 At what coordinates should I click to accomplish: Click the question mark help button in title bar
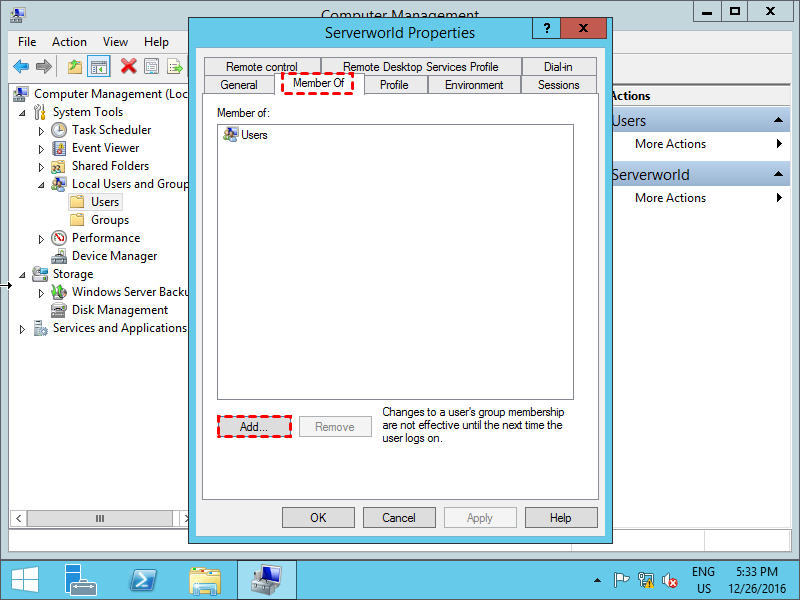[x=546, y=28]
